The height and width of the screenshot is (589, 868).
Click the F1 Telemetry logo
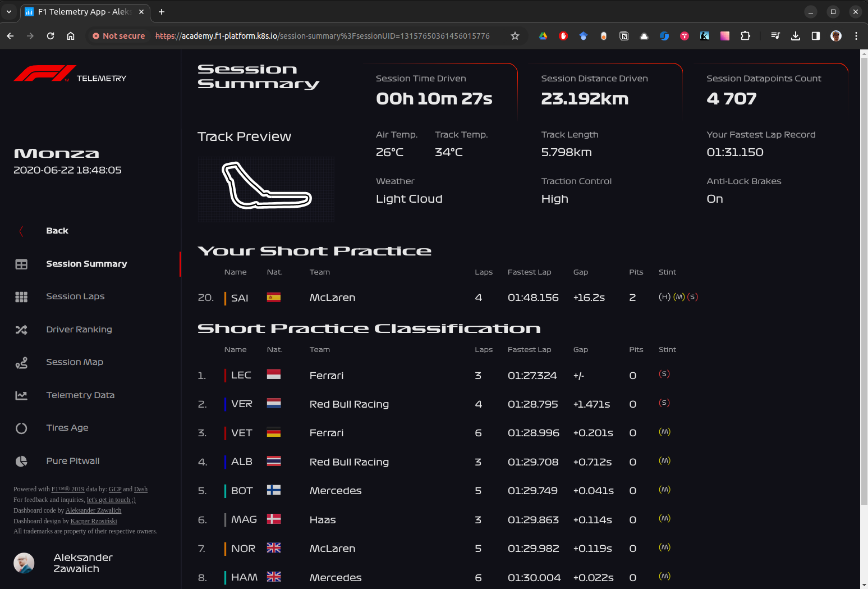[70, 74]
